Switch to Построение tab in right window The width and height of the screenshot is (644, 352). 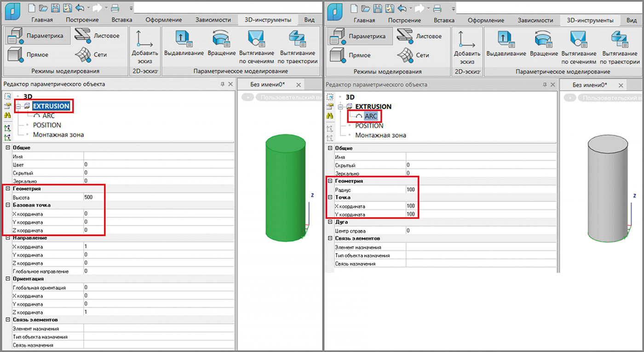(x=404, y=20)
